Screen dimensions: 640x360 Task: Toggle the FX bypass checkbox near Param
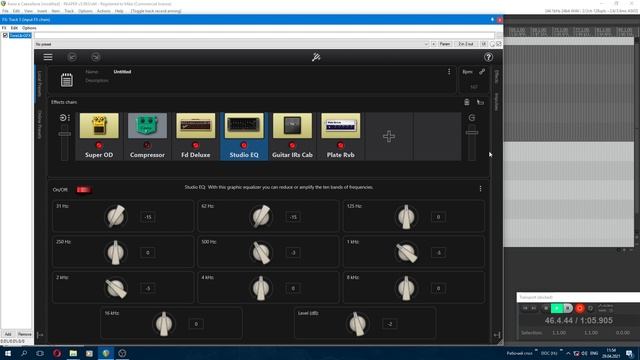pyautogui.click(x=498, y=44)
